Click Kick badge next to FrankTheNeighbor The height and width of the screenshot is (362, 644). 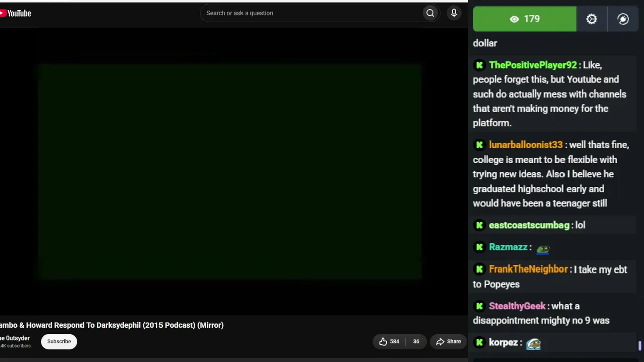(479, 269)
